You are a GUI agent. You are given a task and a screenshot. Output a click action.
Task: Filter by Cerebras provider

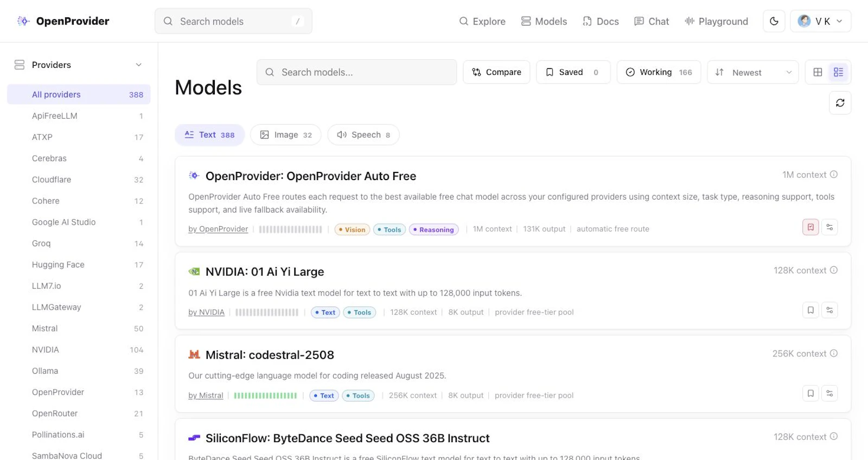pos(79,158)
